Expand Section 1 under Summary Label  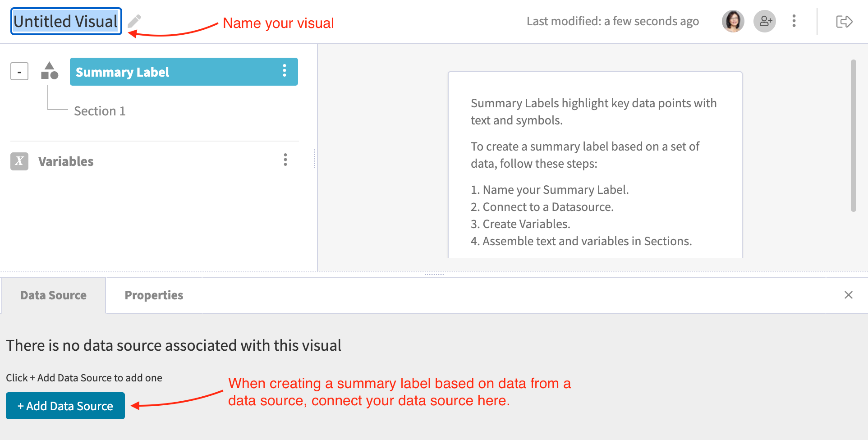click(x=100, y=110)
